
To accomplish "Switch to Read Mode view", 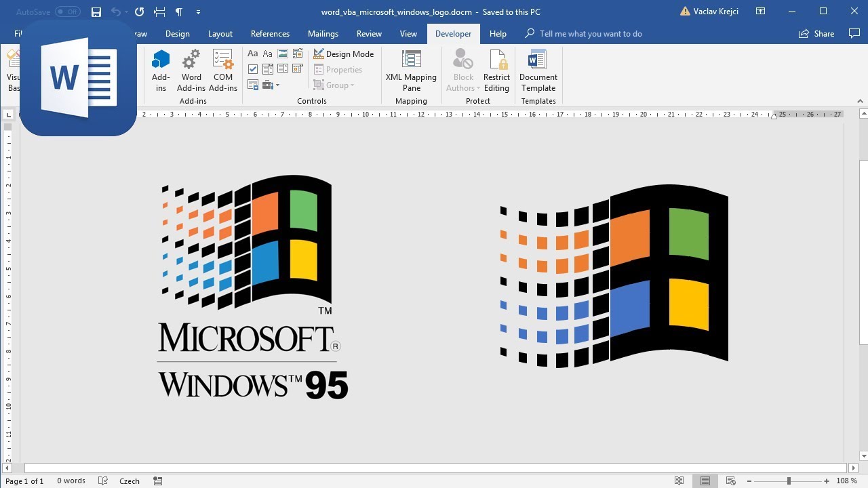I will point(679,481).
